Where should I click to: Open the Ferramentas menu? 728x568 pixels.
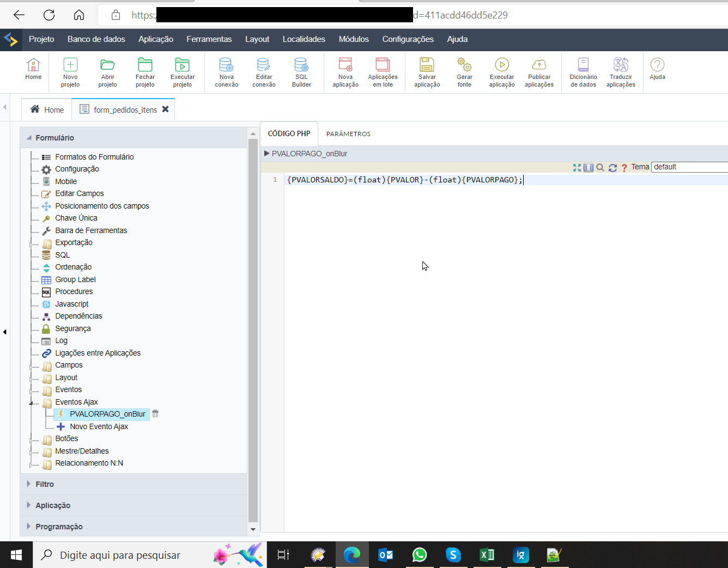pyautogui.click(x=209, y=39)
